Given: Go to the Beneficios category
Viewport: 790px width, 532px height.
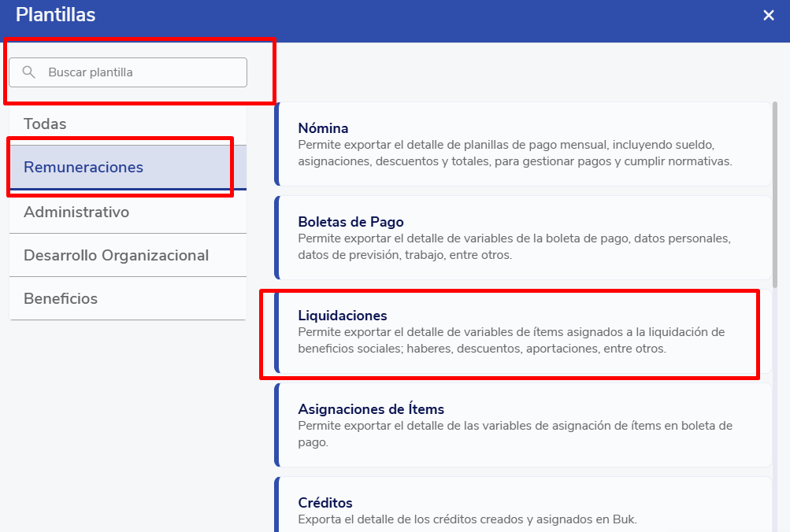Looking at the screenshot, I should click(61, 298).
